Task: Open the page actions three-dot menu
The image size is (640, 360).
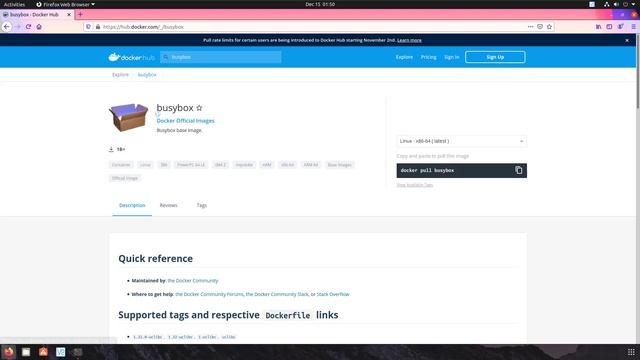Action: point(530,27)
